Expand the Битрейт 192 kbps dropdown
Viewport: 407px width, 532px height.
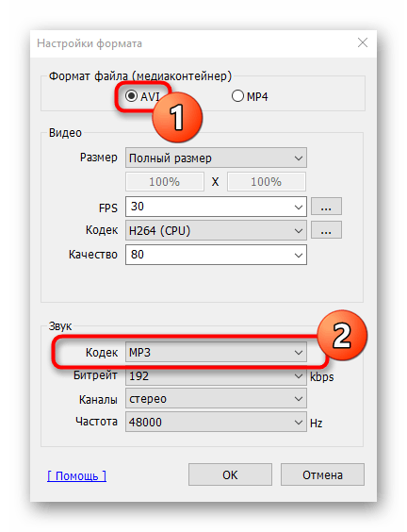216,376
